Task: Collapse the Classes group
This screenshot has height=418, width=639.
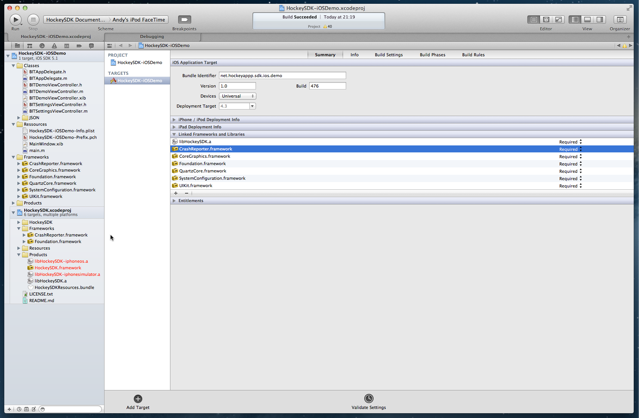Action: click(13, 66)
